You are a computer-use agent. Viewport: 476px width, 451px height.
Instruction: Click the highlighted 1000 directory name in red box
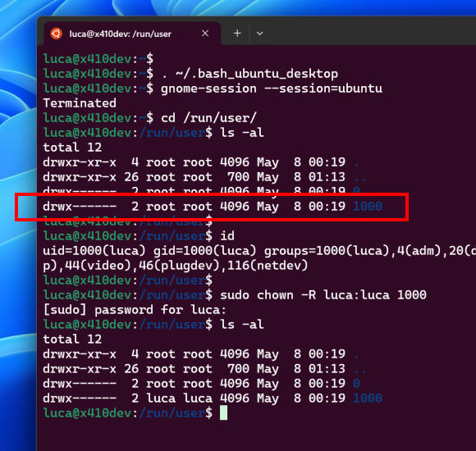(368, 207)
